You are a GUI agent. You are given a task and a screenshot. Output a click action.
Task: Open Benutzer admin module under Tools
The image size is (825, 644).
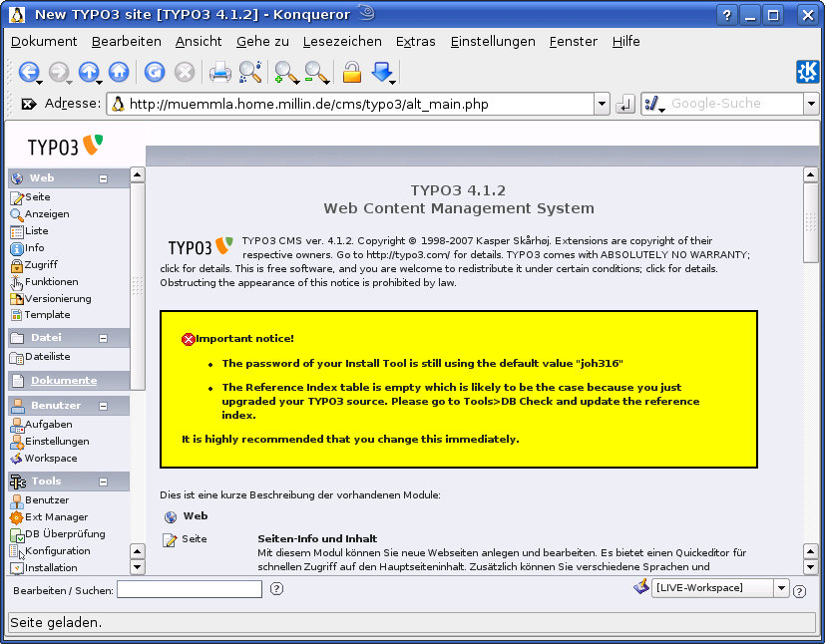click(x=40, y=500)
